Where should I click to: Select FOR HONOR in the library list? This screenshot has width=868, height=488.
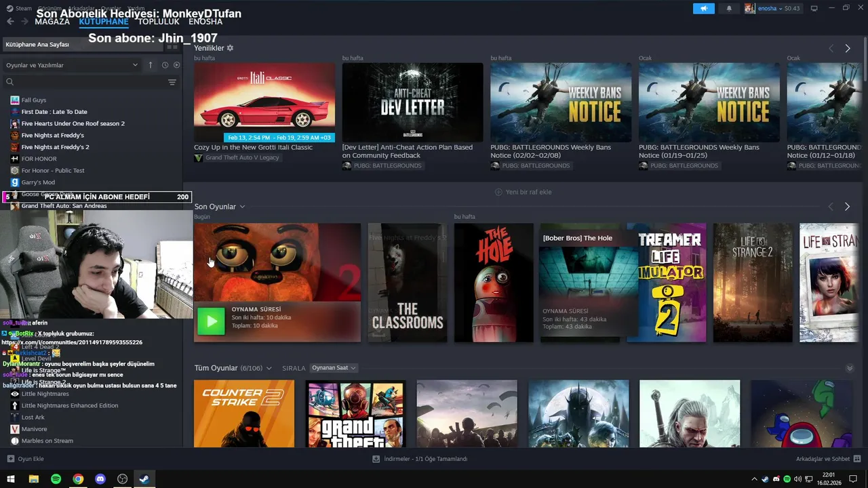click(39, 159)
